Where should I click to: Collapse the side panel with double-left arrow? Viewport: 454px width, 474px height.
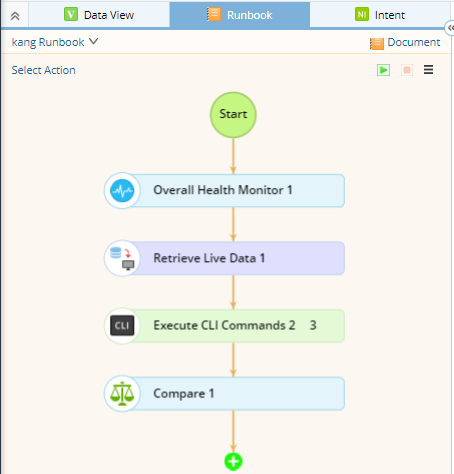pyautogui.click(x=450, y=28)
